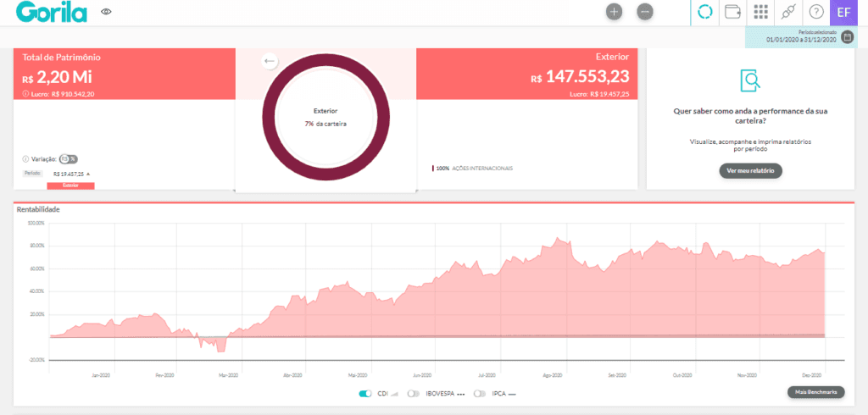Select the Exterior tag under Período
The height and width of the screenshot is (415, 868).
70,185
